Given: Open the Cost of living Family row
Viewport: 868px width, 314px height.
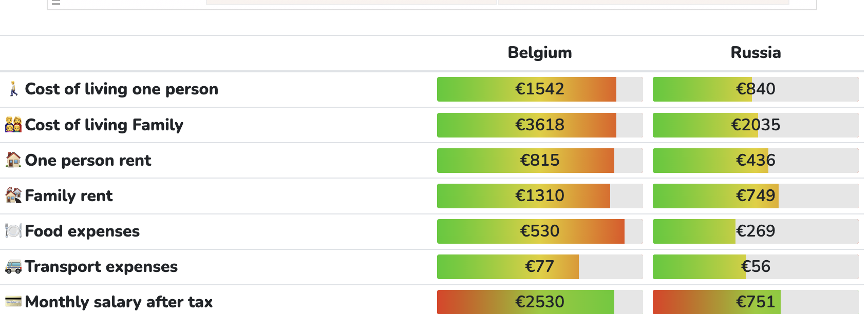Looking at the screenshot, I should 432,125.
